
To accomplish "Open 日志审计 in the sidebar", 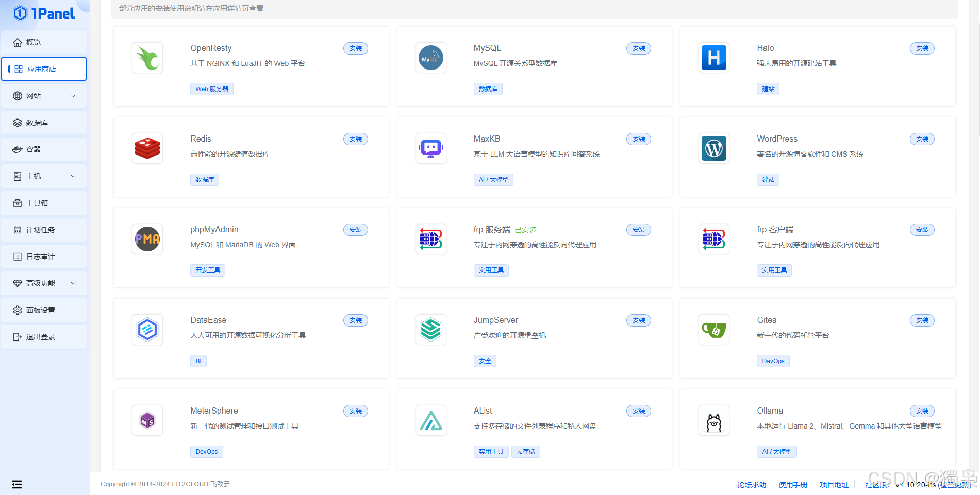I will [44, 257].
